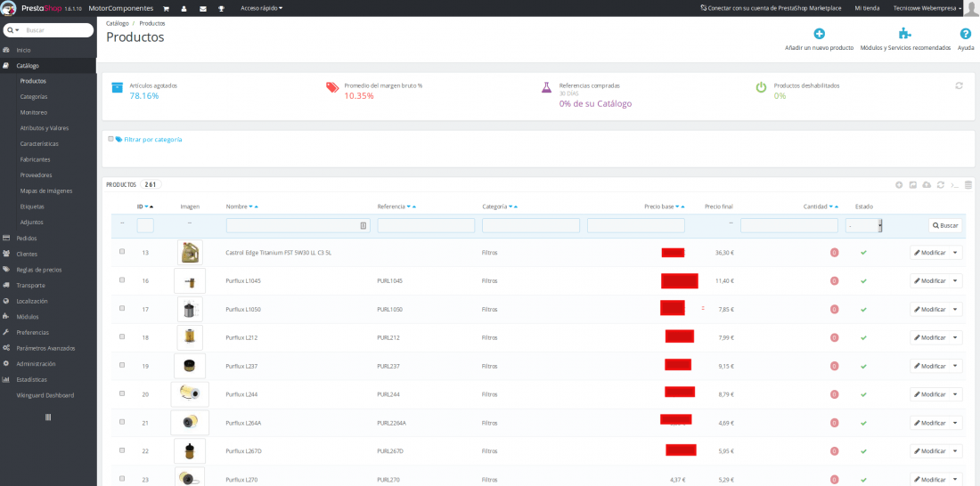Click the add product icon in table toolbar
Screen dimensions: 980x486
[x=899, y=185]
